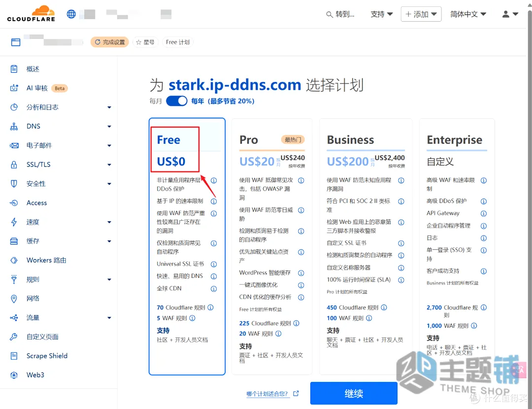Expand 缓存 submenu arrow

point(109,241)
